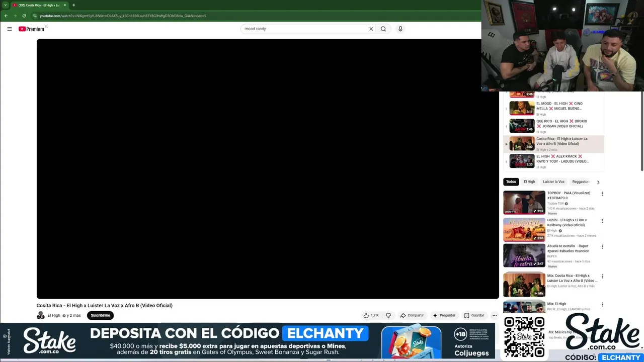
Task: Open the TOPBOY - PAIA video thumbnail
Action: tap(524, 202)
